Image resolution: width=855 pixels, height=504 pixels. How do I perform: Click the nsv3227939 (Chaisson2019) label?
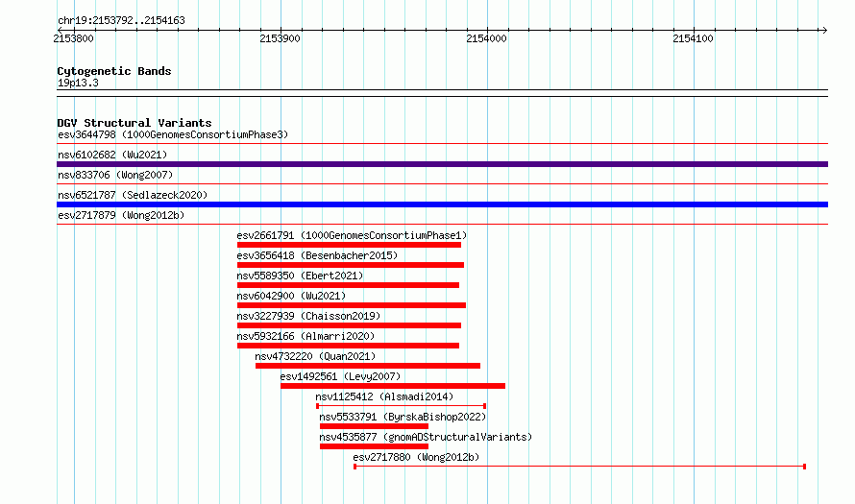click(x=308, y=316)
